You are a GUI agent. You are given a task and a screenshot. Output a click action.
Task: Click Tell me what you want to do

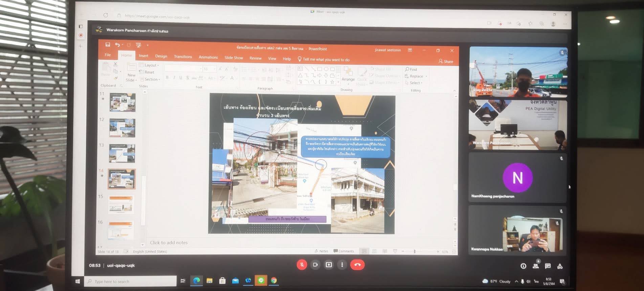324,60
